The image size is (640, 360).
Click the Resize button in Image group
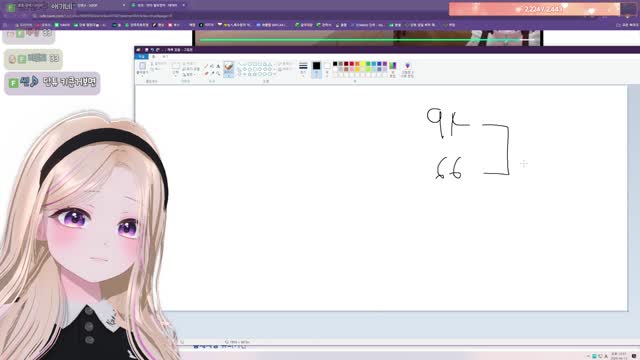pyautogui.click(x=191, y=69)
